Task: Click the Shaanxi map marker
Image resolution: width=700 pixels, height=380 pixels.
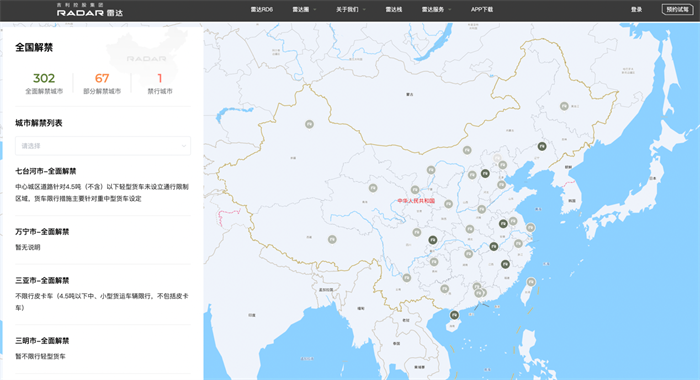Action: click(448, 204)
